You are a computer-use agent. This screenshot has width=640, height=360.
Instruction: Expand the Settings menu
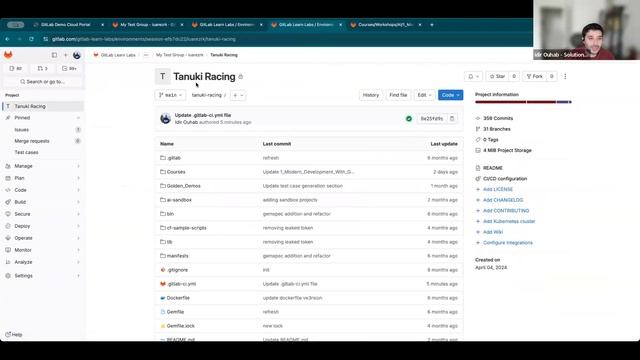(43, 276)
